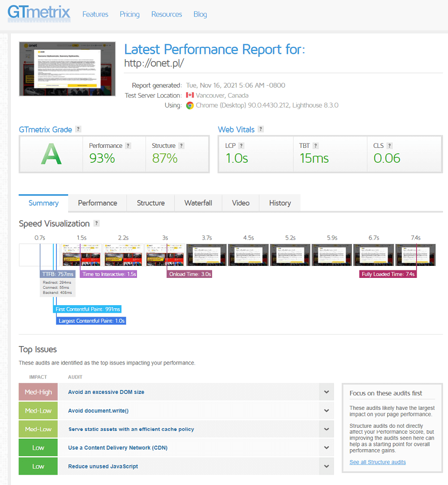Click the 5.2s filmstrip frame
This screenshot has width=448, height=485.
point(290,255)
